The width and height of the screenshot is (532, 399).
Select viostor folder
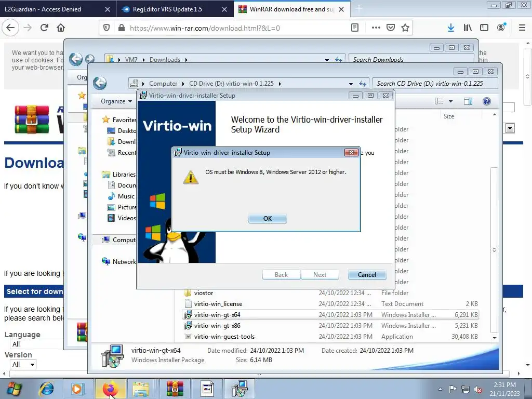[204, 293]
